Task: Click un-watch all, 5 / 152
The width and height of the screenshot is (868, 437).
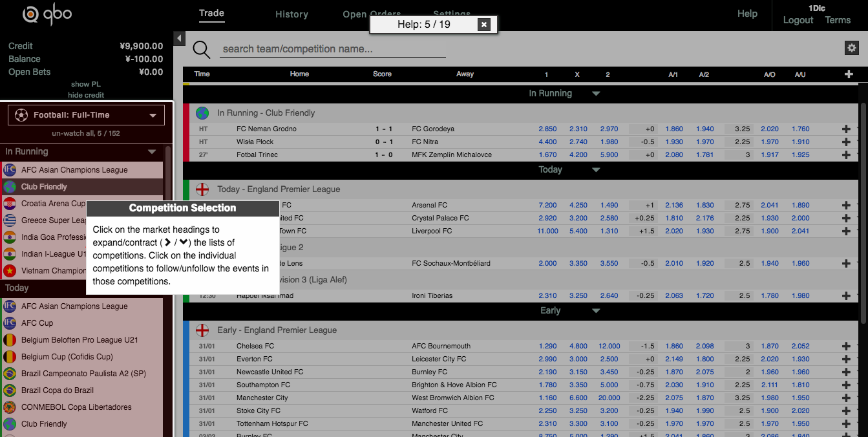Action: pos(86,133)
